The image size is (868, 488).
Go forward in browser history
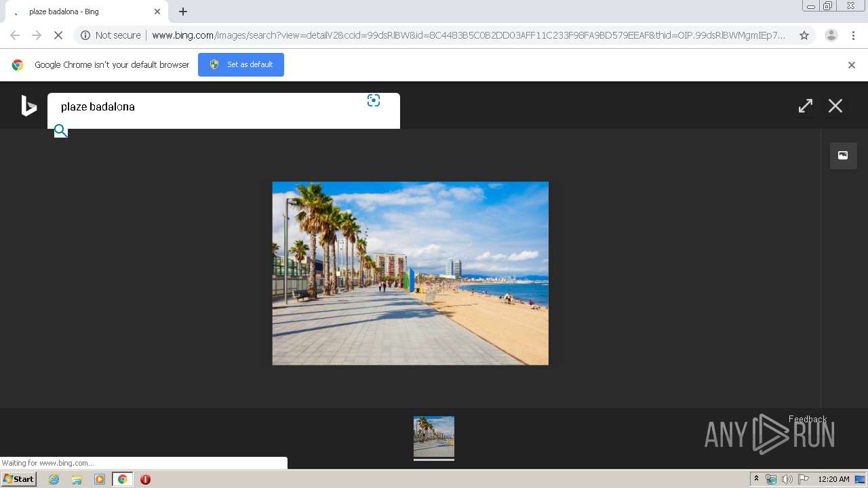[37, 35]
